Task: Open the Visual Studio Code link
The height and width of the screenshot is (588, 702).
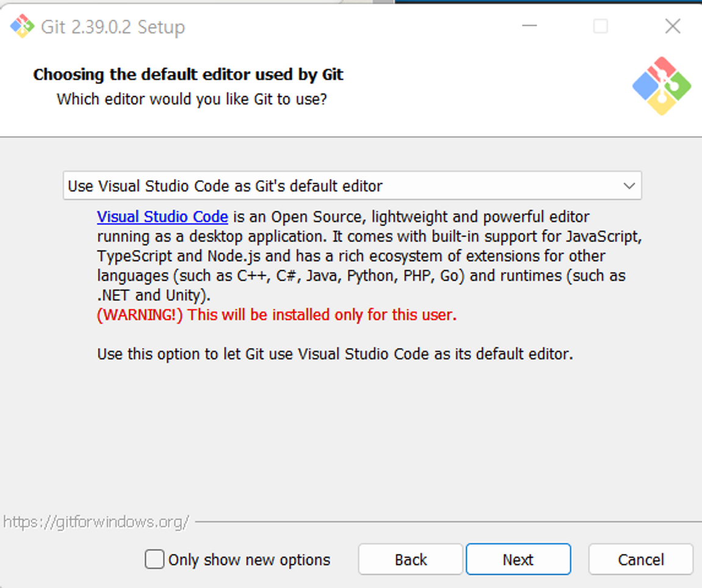Action: click(x=162, y=217)
